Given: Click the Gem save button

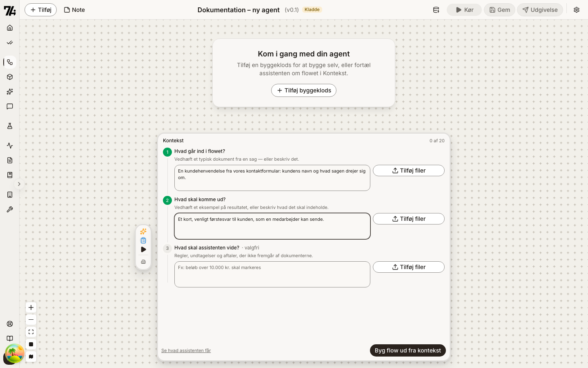Looking at the screenshot, I should tap(499, 10).
